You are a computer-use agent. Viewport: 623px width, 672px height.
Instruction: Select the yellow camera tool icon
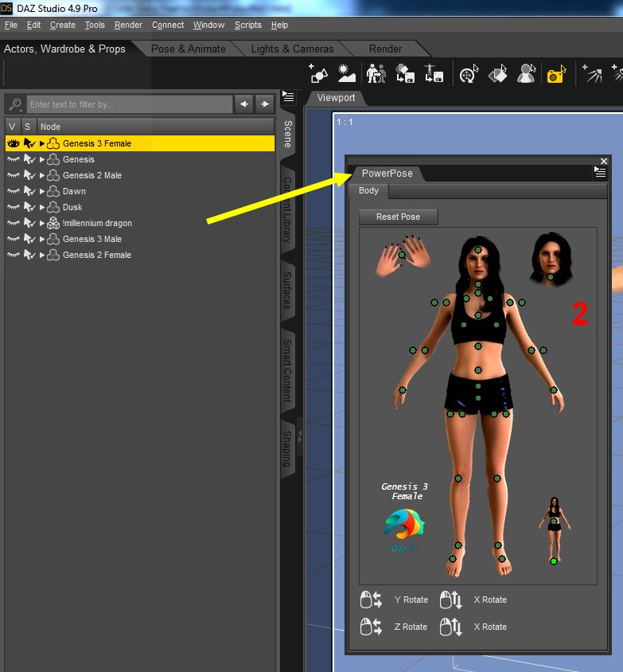coord(556,74)
